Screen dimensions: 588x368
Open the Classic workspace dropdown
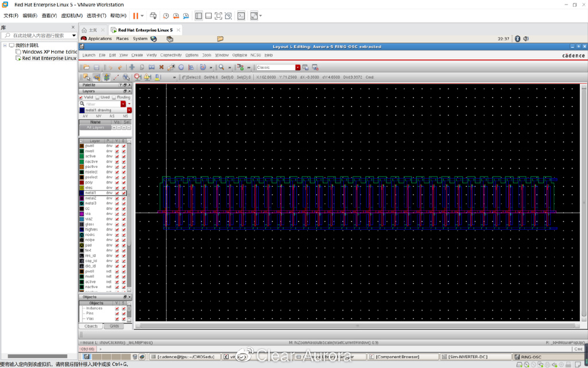[x=298, y=68]
